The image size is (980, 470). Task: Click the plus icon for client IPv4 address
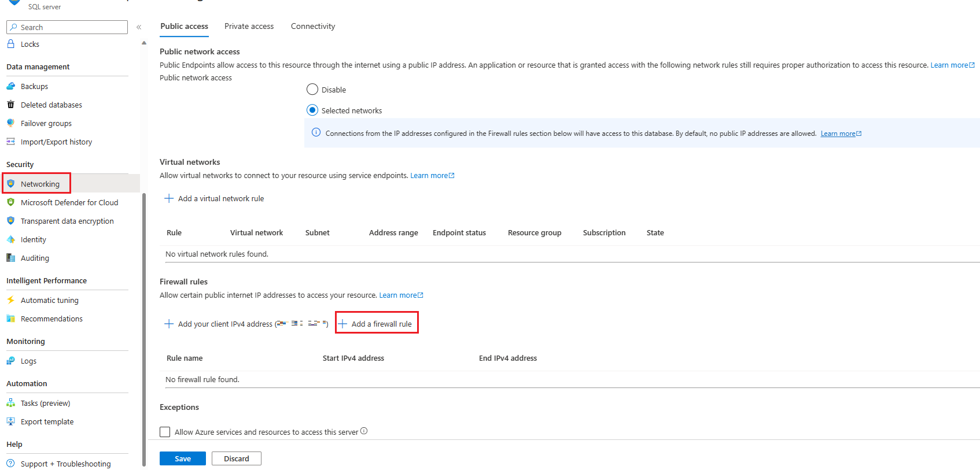point(169,324)
